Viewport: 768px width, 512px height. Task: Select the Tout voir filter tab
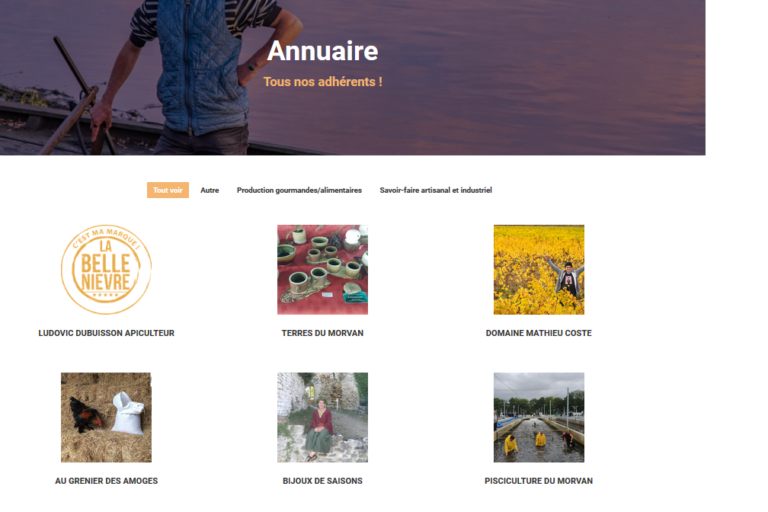(168, 190)
